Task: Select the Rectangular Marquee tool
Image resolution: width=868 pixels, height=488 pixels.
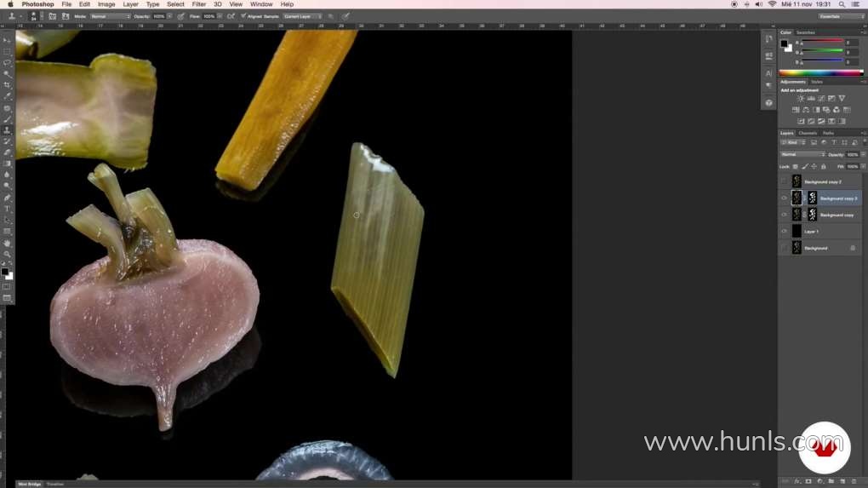Action: [7, 51]
